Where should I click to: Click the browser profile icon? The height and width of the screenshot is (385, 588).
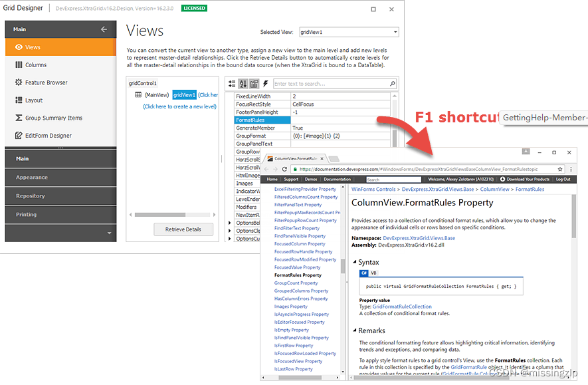point(526,152)
